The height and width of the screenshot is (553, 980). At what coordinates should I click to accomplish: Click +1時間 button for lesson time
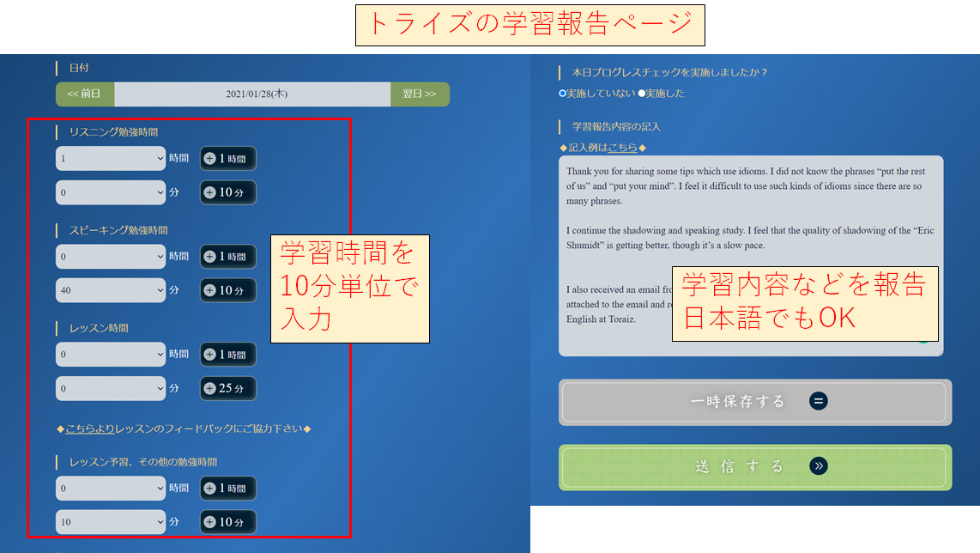point(228,355)
